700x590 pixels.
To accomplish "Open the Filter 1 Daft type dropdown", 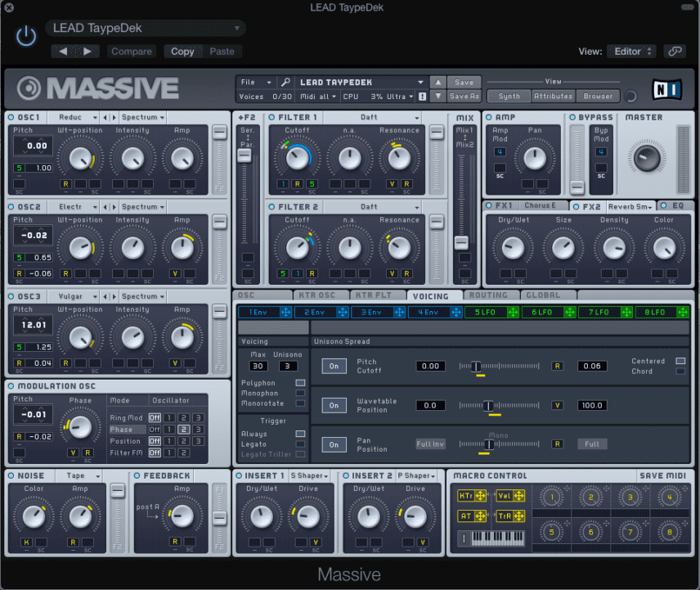I will click(x=373, y=118).
